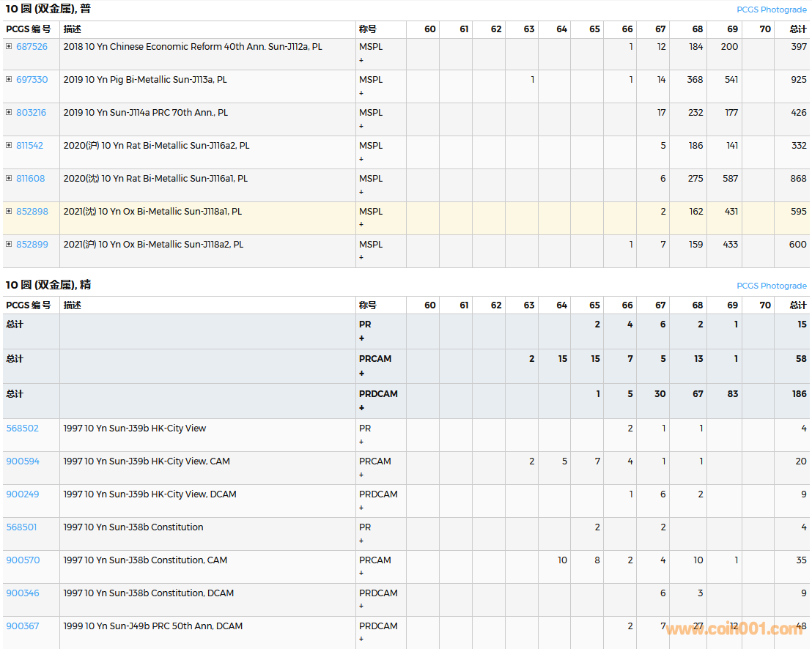This screenshot has width=812, height=649.
Task: Click the icon beside highlighted row 852898
Action: [x=9, y=212]
